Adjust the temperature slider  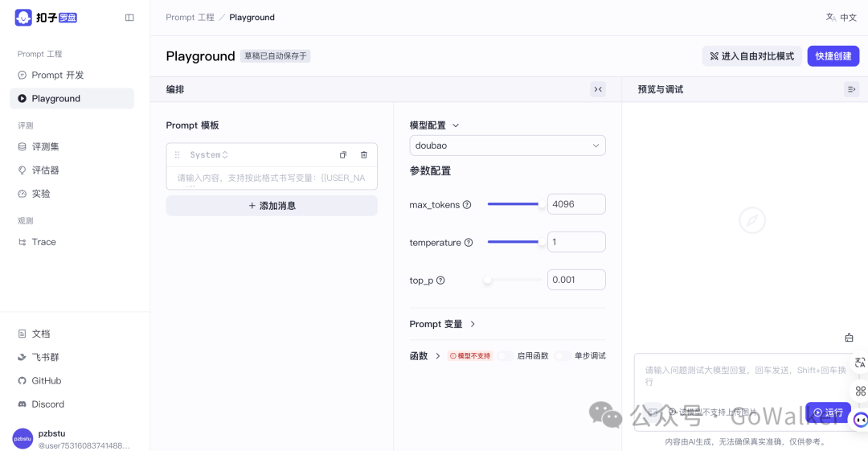[514, 242]
